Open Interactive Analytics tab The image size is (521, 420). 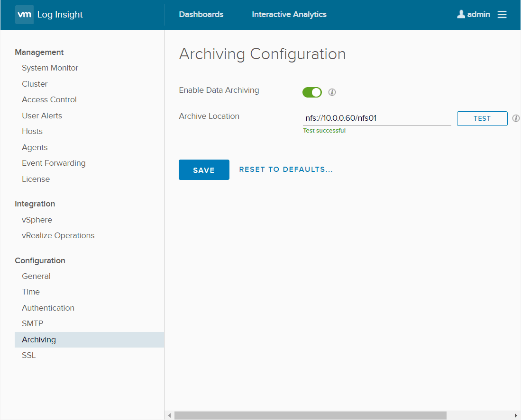point(289,14)
